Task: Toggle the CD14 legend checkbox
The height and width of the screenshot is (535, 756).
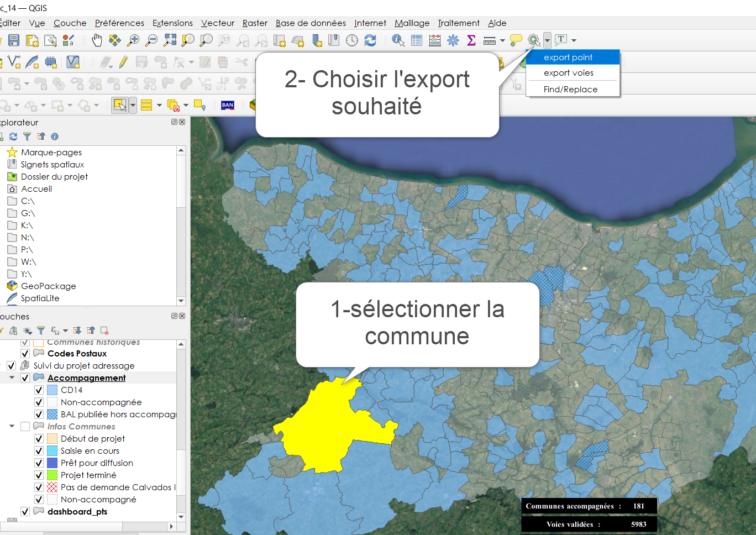Action: (x=39, y=390)
